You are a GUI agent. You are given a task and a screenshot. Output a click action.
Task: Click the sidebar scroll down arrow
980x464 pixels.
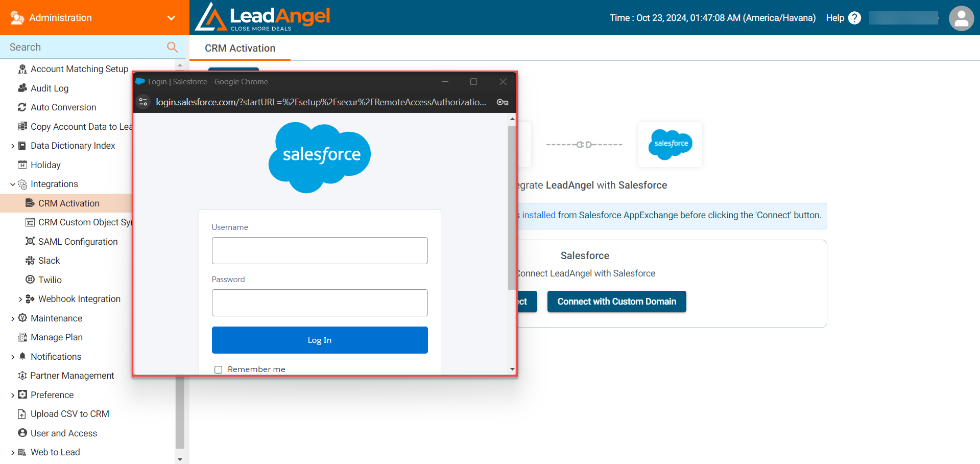point(180,459)
